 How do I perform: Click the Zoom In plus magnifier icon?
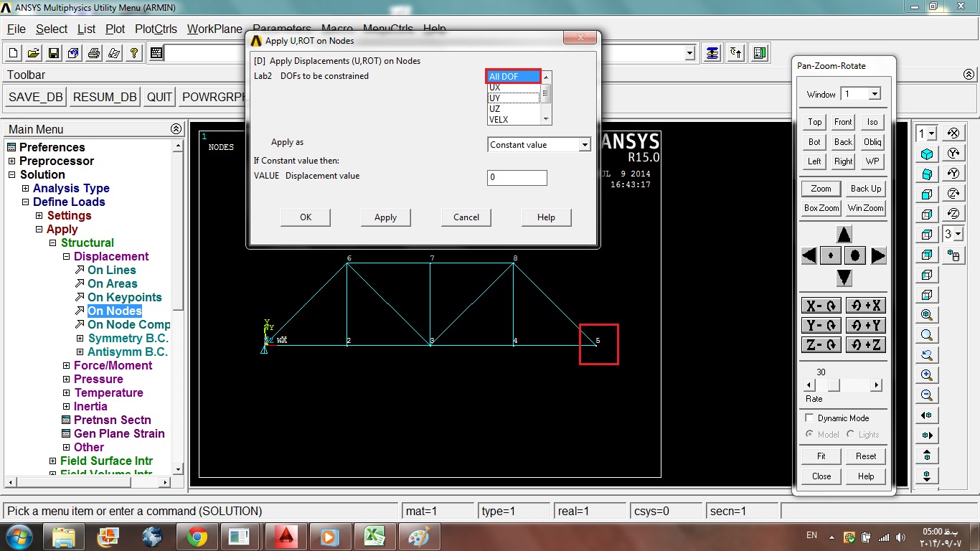[x=927, y=375]
